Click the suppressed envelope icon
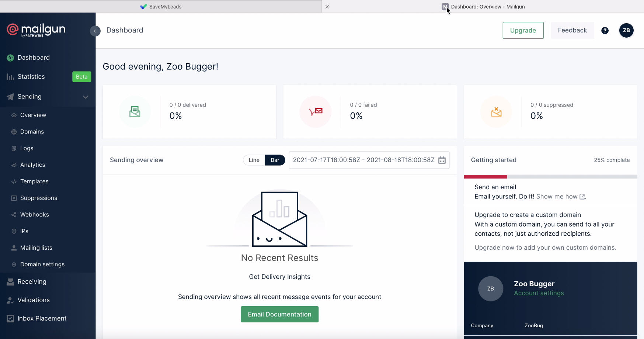The image size is (644, 339). (496, 112)
